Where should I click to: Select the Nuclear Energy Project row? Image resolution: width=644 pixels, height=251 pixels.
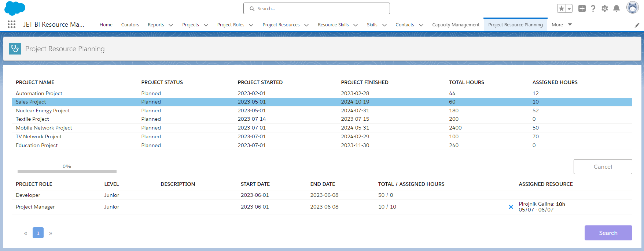tap(322, 110)
